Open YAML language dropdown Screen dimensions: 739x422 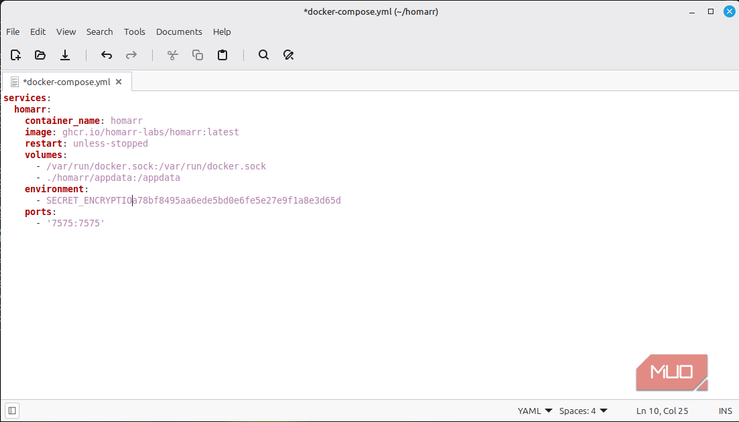coord(534,411)
